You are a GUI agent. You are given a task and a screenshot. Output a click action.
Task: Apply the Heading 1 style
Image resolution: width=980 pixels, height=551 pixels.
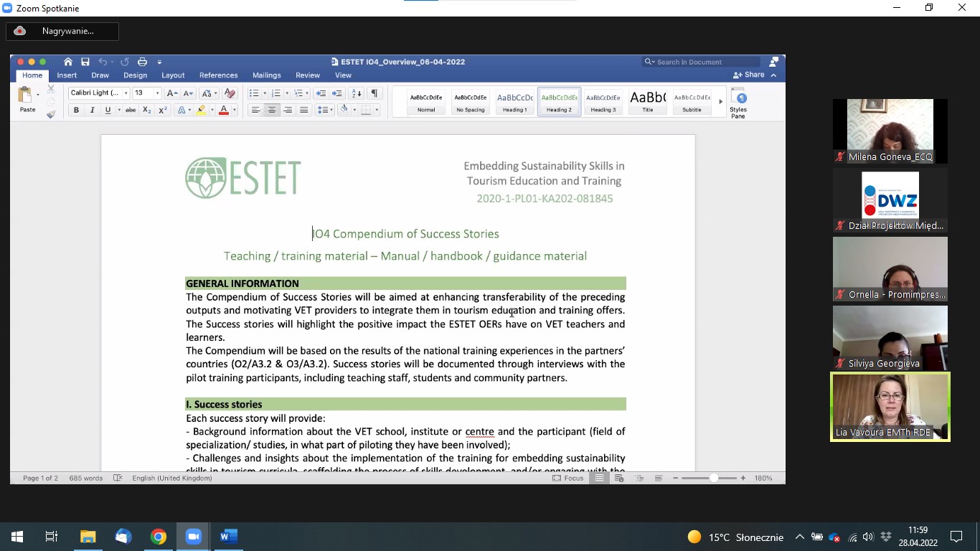(514, 102)
